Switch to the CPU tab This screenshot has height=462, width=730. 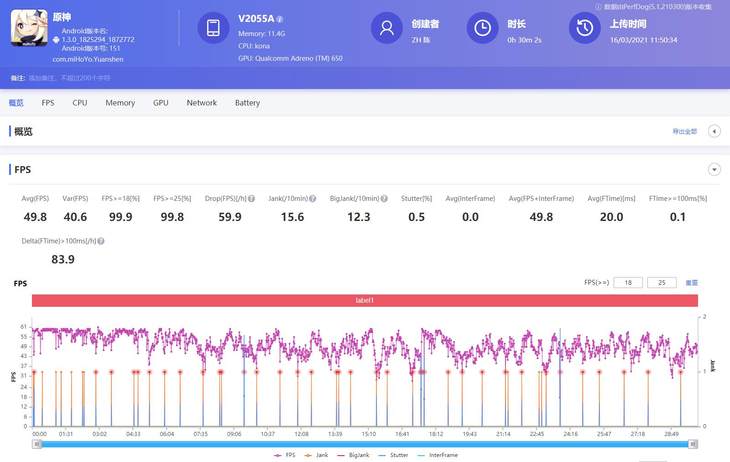80,103
